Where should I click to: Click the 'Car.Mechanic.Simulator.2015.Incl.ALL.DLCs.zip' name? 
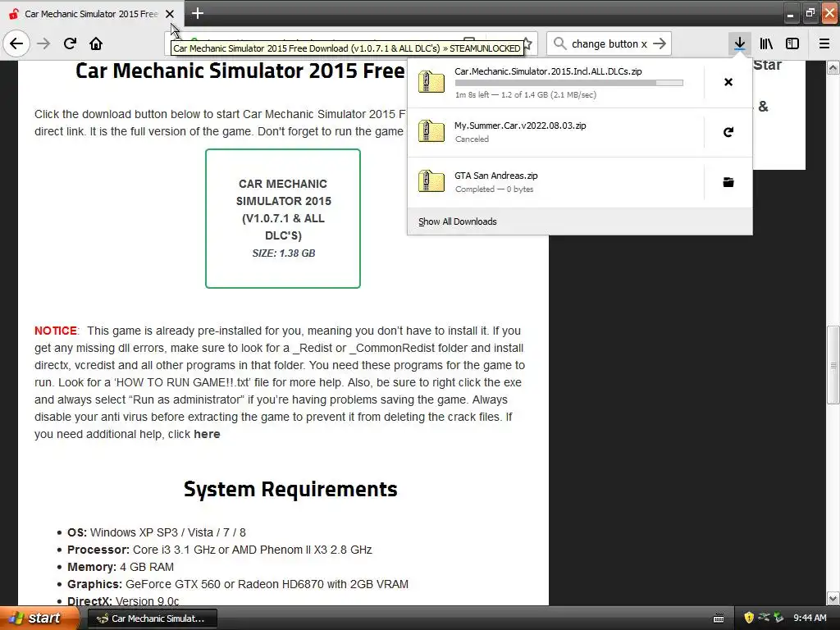point(548,71)
